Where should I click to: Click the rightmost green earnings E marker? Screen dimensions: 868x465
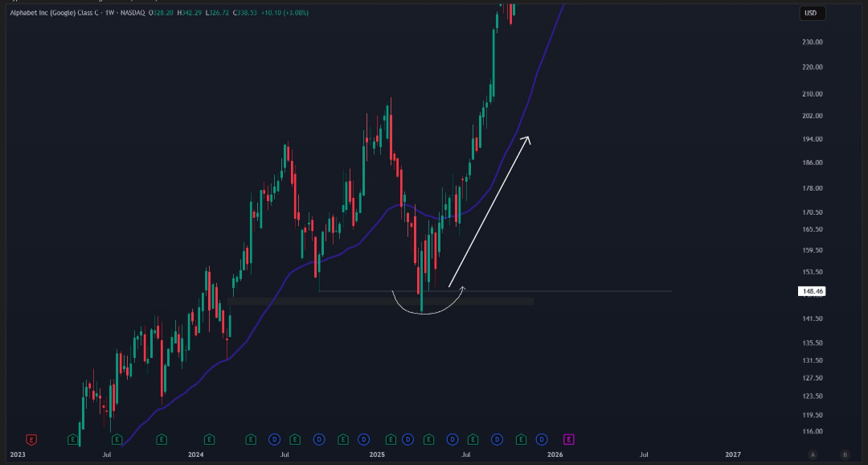[521, 439]
